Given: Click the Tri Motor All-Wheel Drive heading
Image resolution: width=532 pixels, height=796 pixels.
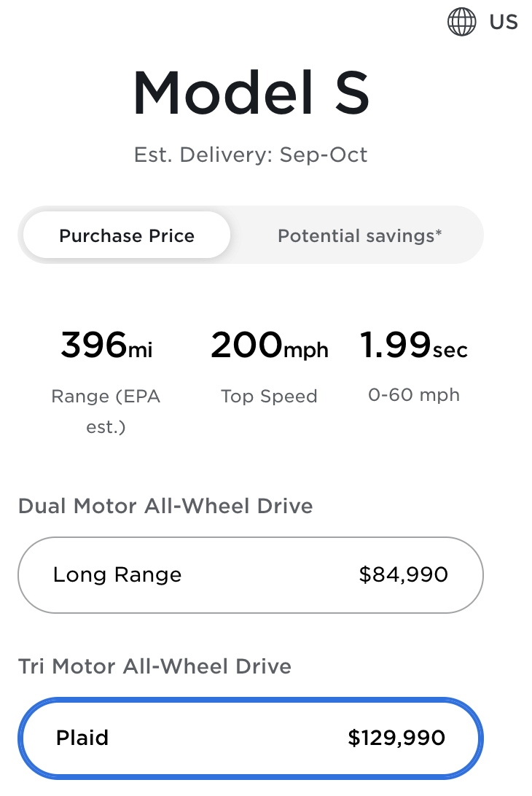Looking at the screenshot, I should (154, 666).
